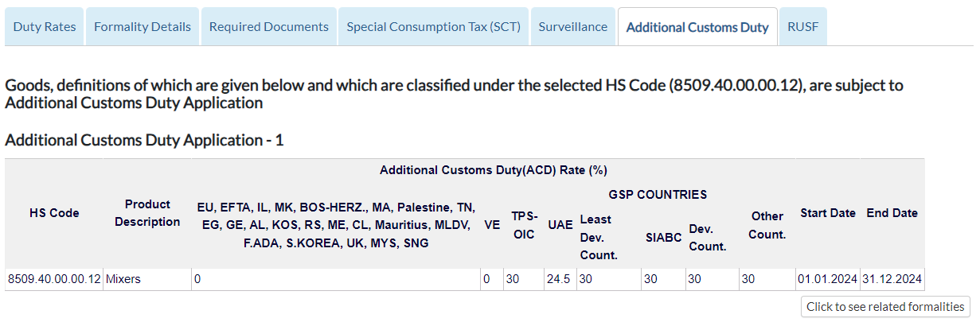Click the SIABC column header
Viewport: 980px width, 326px height.
coord(662,236)
